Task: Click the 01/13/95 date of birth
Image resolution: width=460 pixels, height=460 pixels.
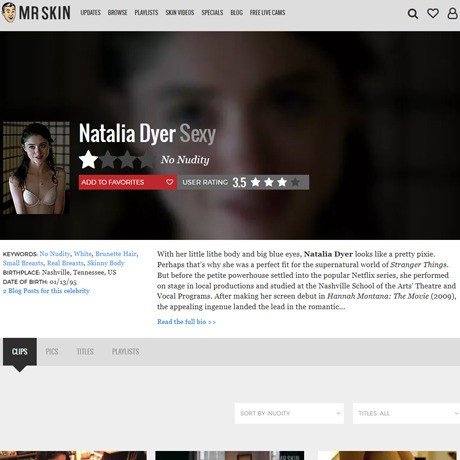Action: pyautogui.click(x=63, y=282)
